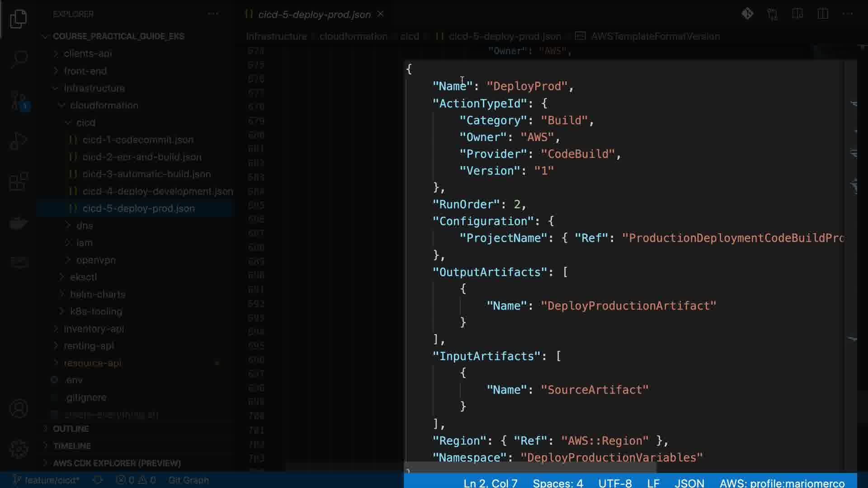Viewport: 868px width, 488px height.
Task: Click Git Graph in the status bar
Action: pos(188,480)
